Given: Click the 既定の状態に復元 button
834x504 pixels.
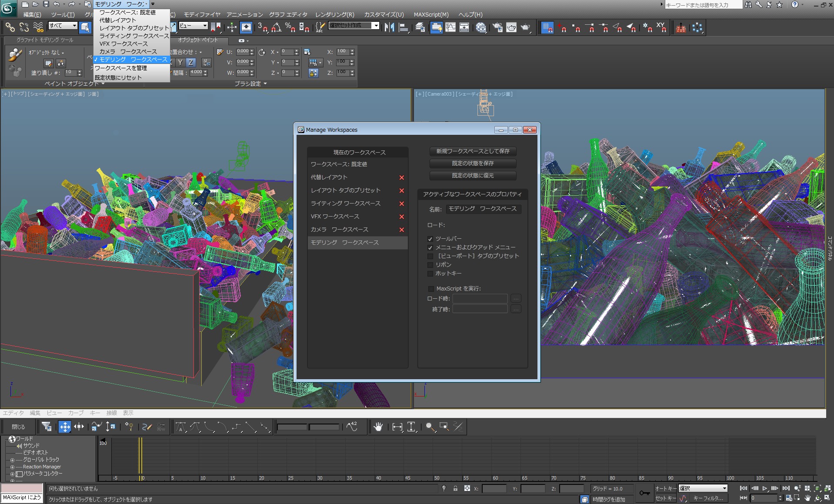Looking at the screenshot, I should (473, 175).
